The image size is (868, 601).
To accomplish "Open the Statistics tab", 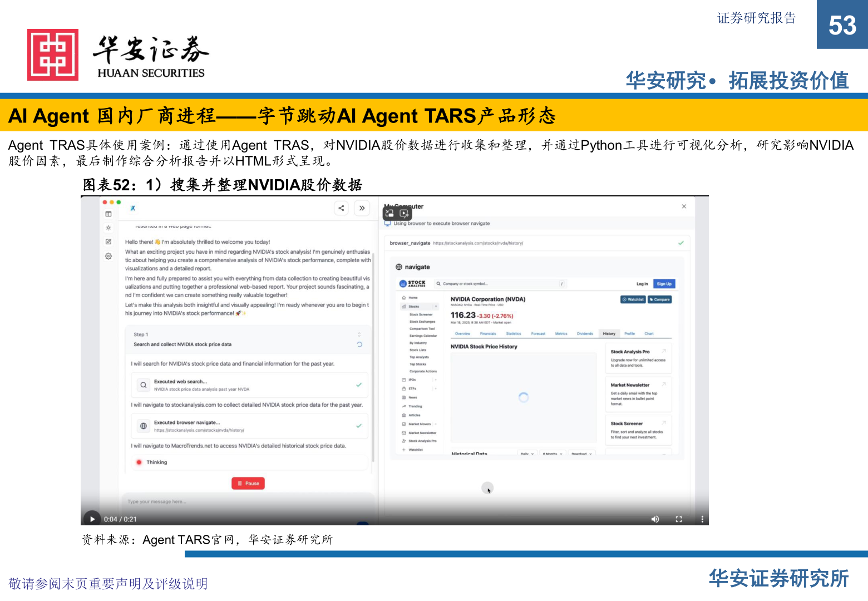I will 514,334.
